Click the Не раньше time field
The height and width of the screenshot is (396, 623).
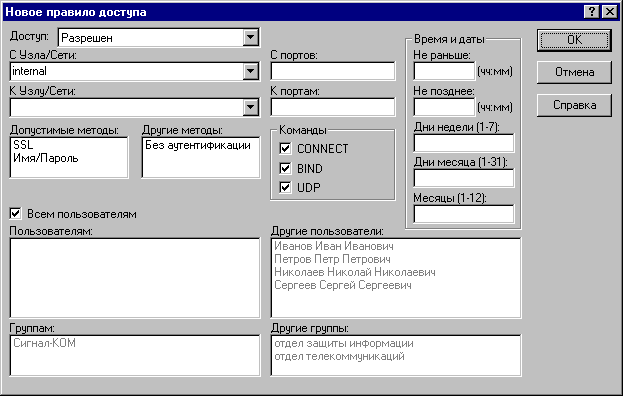(444, 71)
